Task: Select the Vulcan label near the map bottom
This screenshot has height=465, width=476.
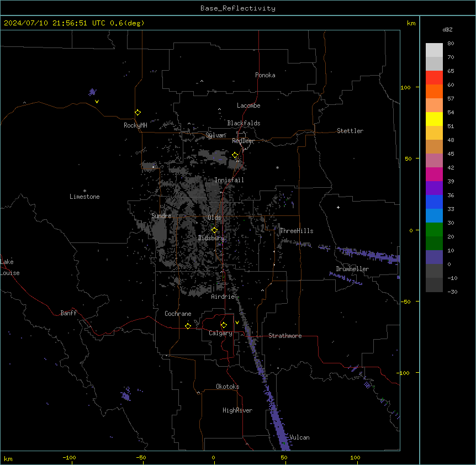Action: click(300, 437)
